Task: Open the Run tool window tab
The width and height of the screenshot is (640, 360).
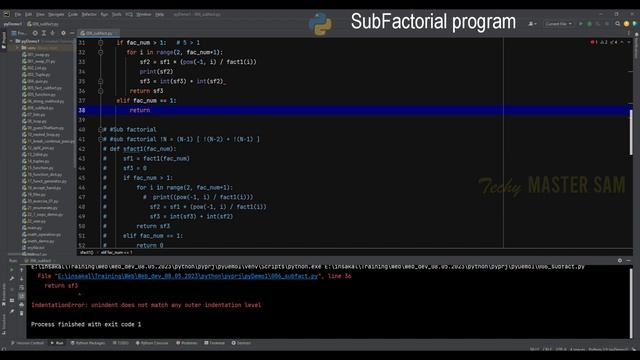Action: point(57,343)
